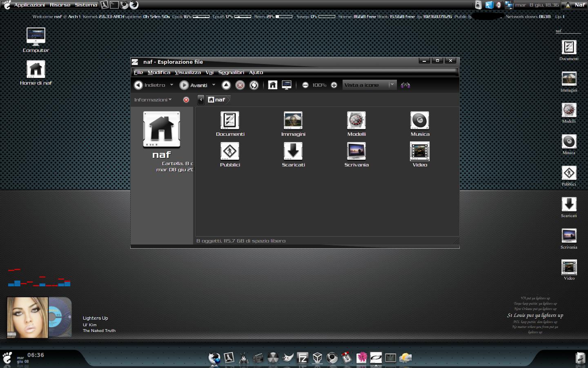588x368 pixels.
Task: Close the Informazioni side pane
Action: (x=186, y=100)
